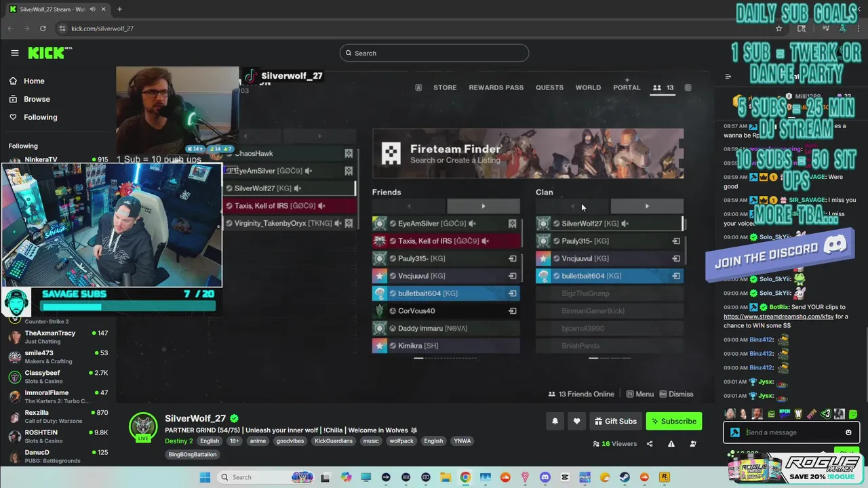868x488 pixels.
Task: Open Steam from the taskbar
Action: coord(624,477)
